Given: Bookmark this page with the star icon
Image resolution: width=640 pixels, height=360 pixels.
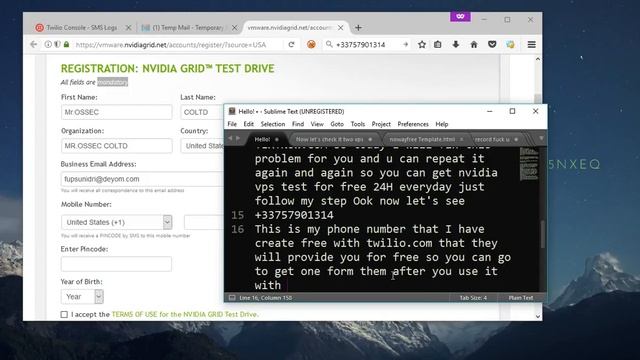Looking at the screenshot, I should coord(422,44).
